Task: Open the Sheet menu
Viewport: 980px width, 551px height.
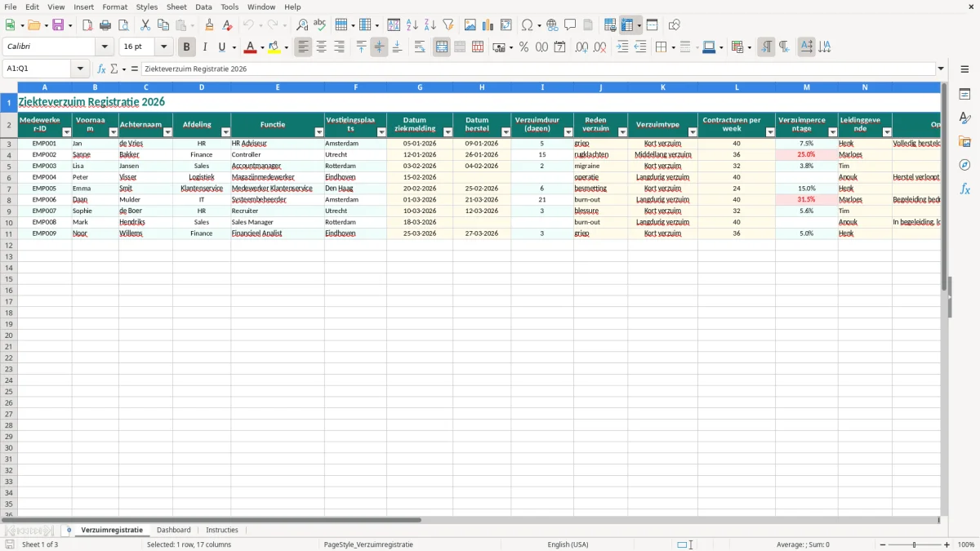Action: [x=176, y=7]
